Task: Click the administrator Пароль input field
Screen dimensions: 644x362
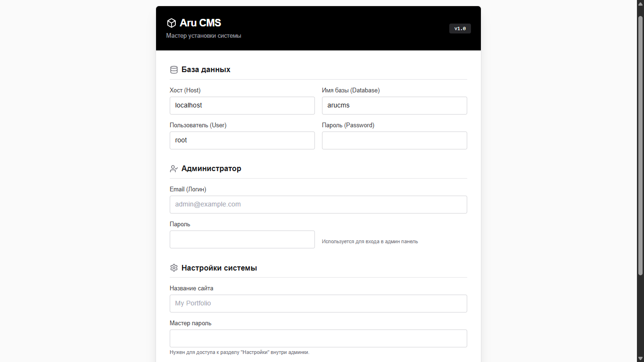Action: (x=242, y=239)
